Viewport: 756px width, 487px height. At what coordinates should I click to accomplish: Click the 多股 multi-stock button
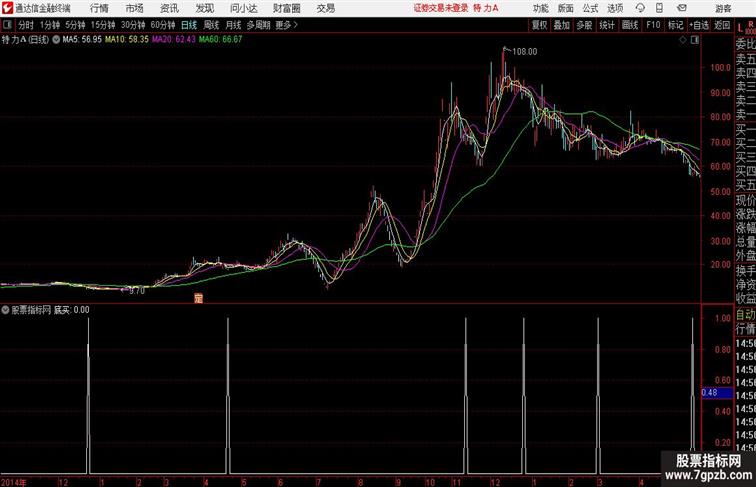point(584,25)
